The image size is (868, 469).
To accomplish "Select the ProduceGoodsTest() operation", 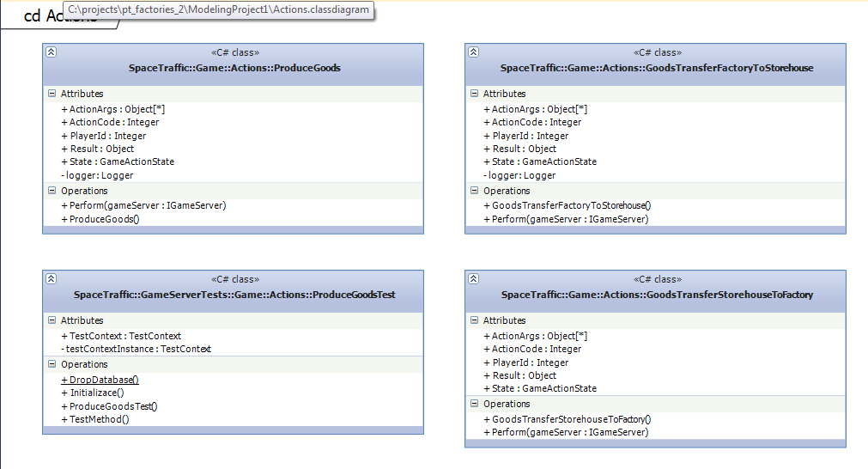I will click(109, 406).
